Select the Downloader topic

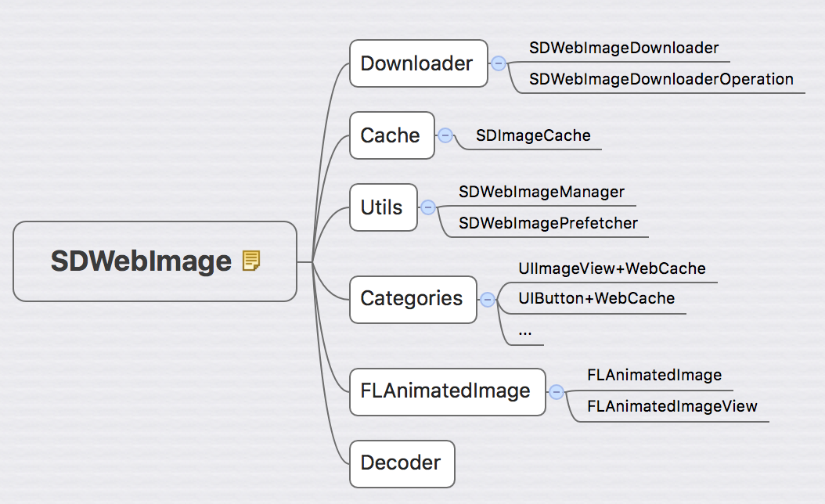tap(419, 63)
